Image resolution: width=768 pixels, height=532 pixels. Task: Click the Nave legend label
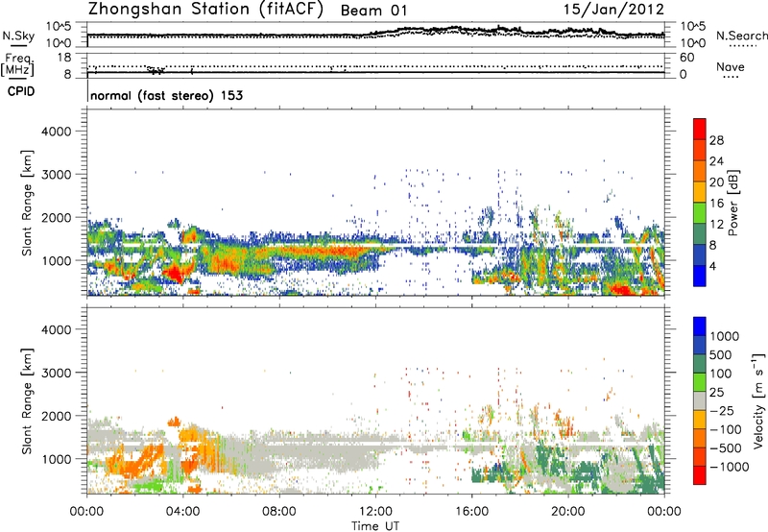coord(731,66)
